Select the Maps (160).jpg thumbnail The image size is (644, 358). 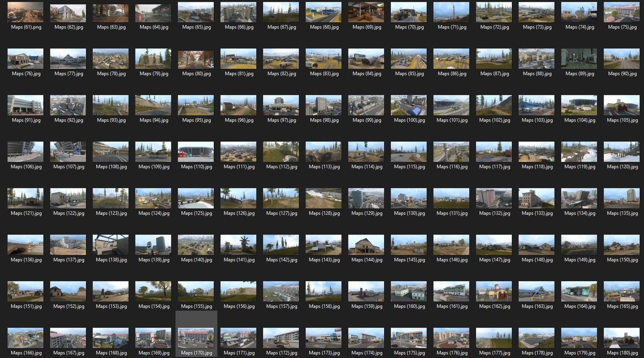409,291
